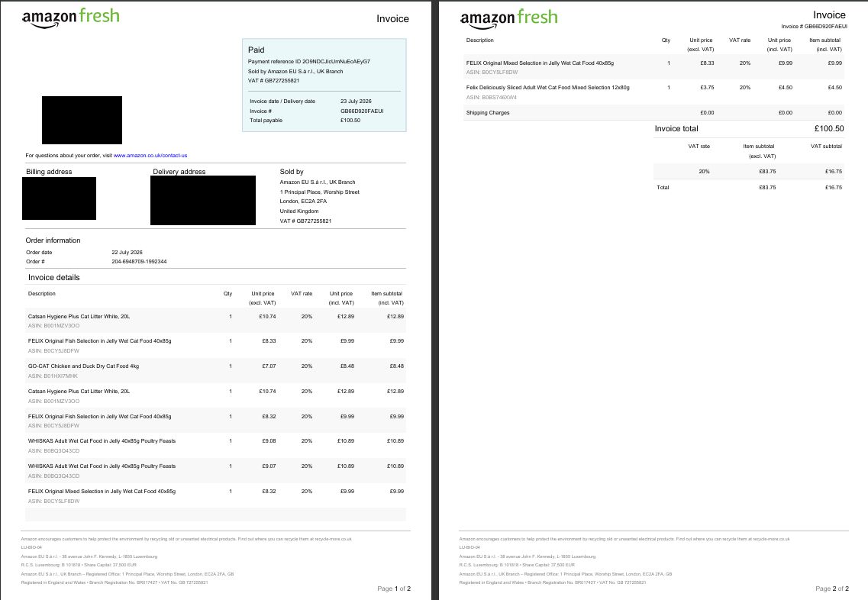
Task: Click the 'Order information' heading
Action: coord(53,240)
